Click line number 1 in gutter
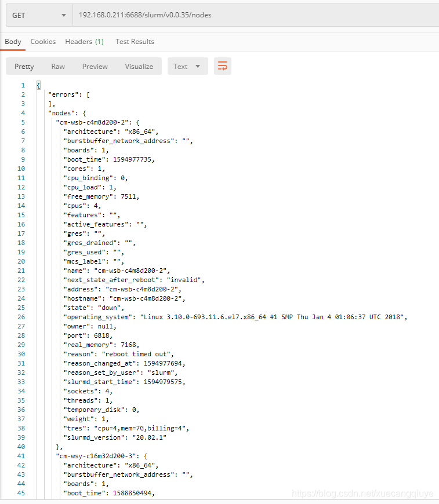Screen dimensions: 439x504 23,85
